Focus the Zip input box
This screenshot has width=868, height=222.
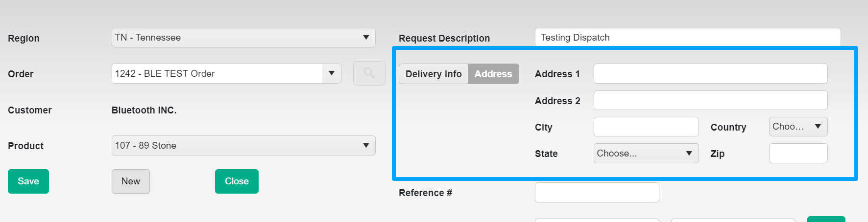pyautogui.click(x=798, y=154)
